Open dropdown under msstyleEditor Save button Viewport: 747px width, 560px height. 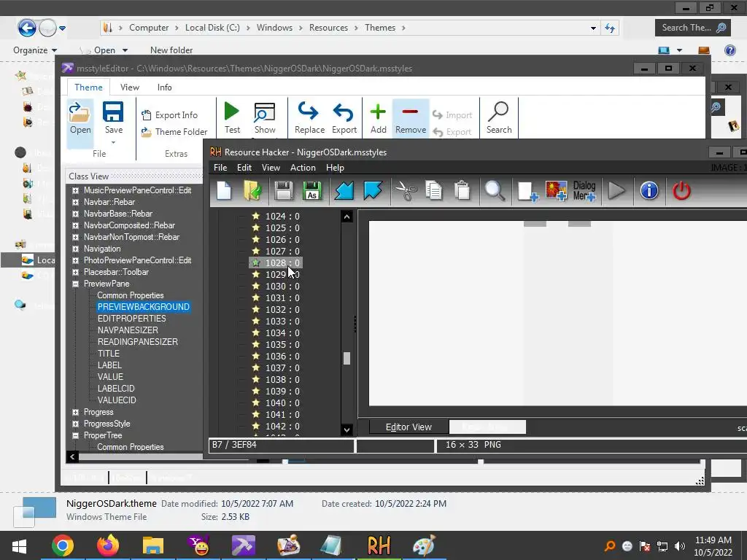tap(113, 142)
